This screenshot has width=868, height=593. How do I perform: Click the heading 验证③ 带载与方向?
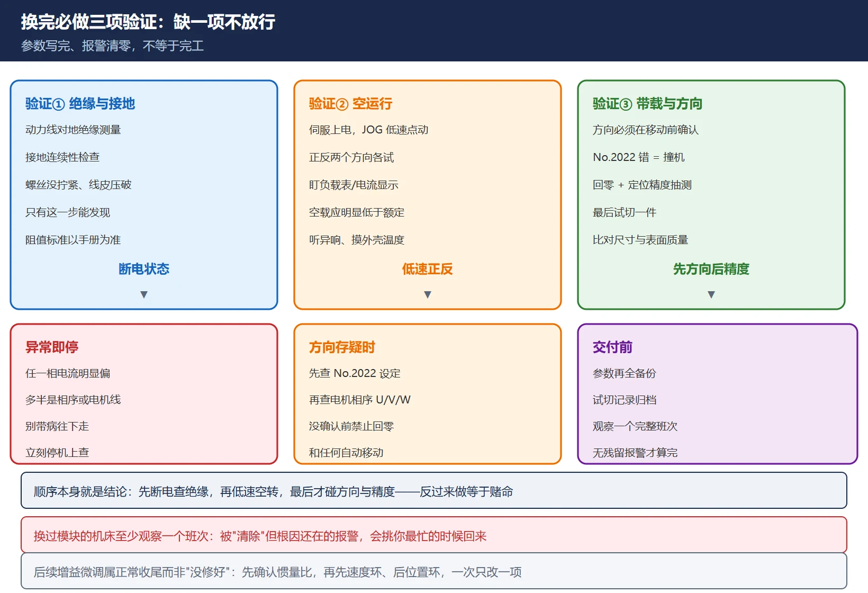647,104
